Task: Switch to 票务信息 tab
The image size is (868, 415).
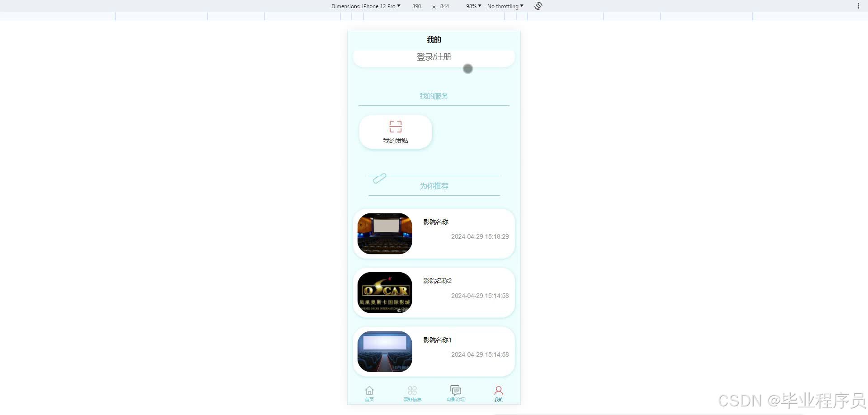Action: 412,393
